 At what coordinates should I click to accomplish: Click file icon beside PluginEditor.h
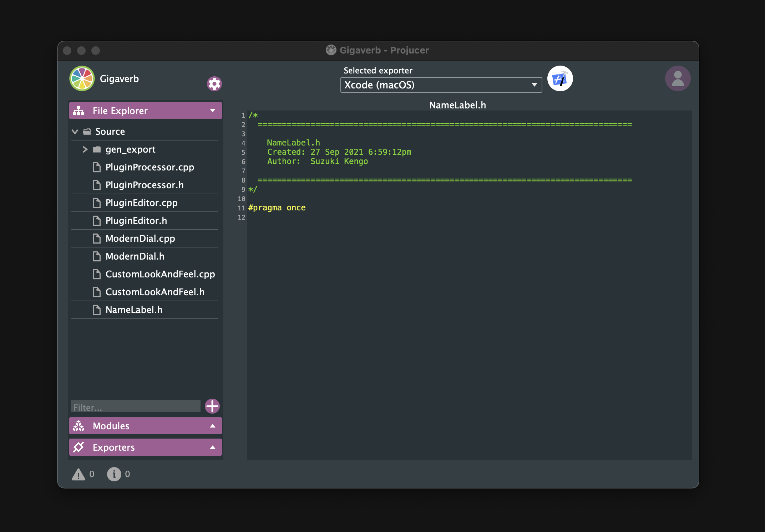click(97, 221)
